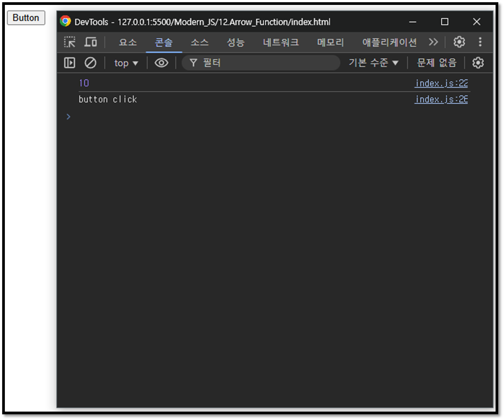Screen dimensions: 504x420
Task: Click the Chrome logo in the title bar
Action: [x=65, y=21]
